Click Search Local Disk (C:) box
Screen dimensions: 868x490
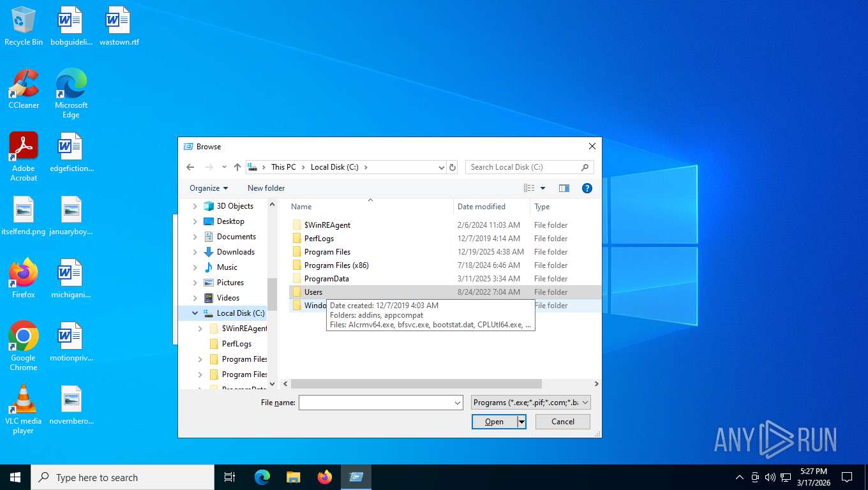coord(523,167)
